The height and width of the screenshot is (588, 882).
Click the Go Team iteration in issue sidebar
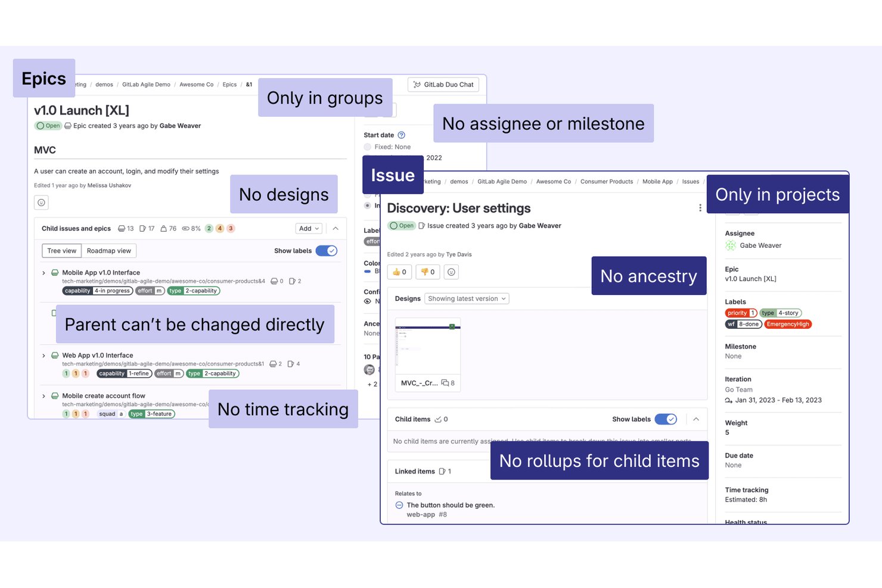[x=738, y=390]
